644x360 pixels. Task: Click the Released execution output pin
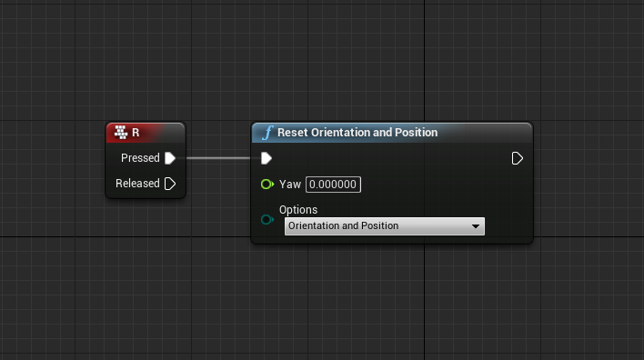pos(170,184)
